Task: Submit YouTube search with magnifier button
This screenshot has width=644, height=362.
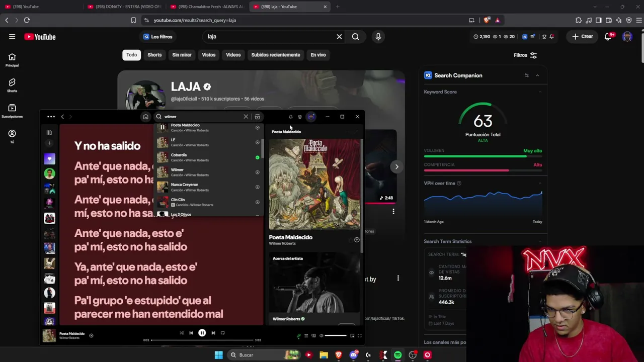Action: [x=355, y=36]
